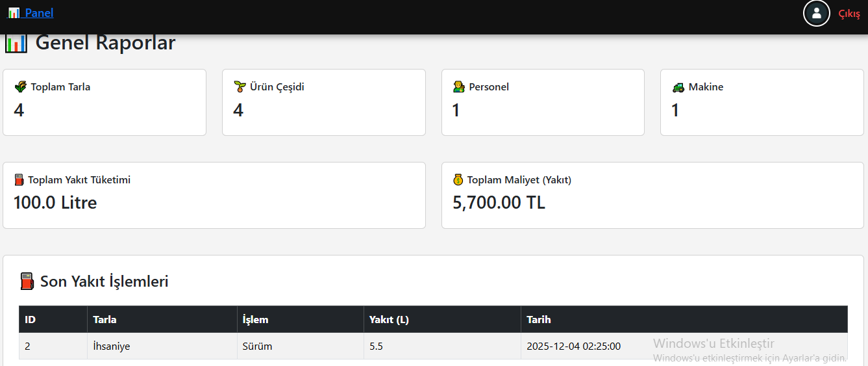The height and width of the screenshot is (366, 868).
Task: Click the money bag icon in Toplam Maliyet
Action: coord(458,179)
